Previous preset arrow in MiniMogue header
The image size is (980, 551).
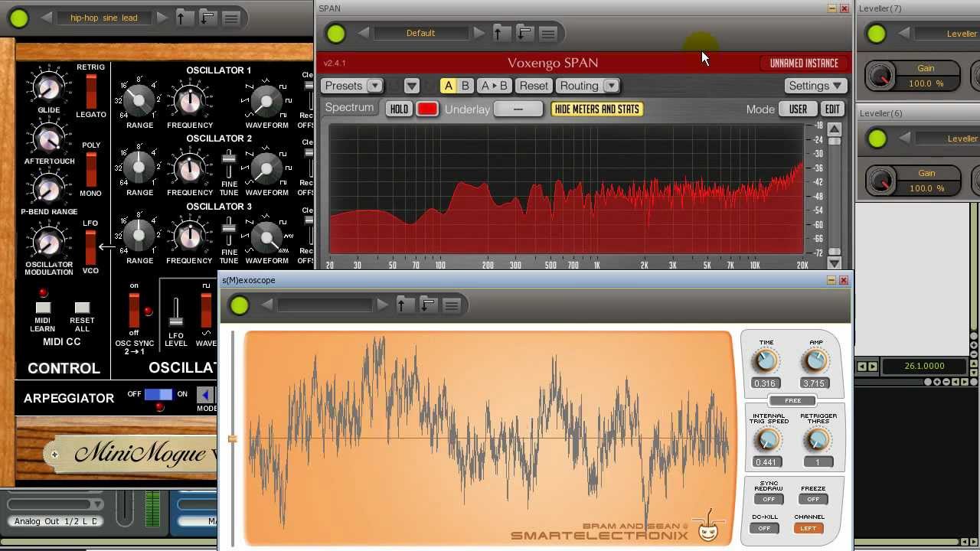[47, 18]
